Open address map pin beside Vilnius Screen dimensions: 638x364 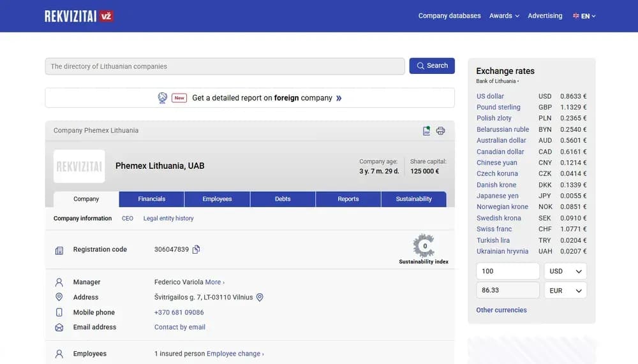tap(260, 297)
